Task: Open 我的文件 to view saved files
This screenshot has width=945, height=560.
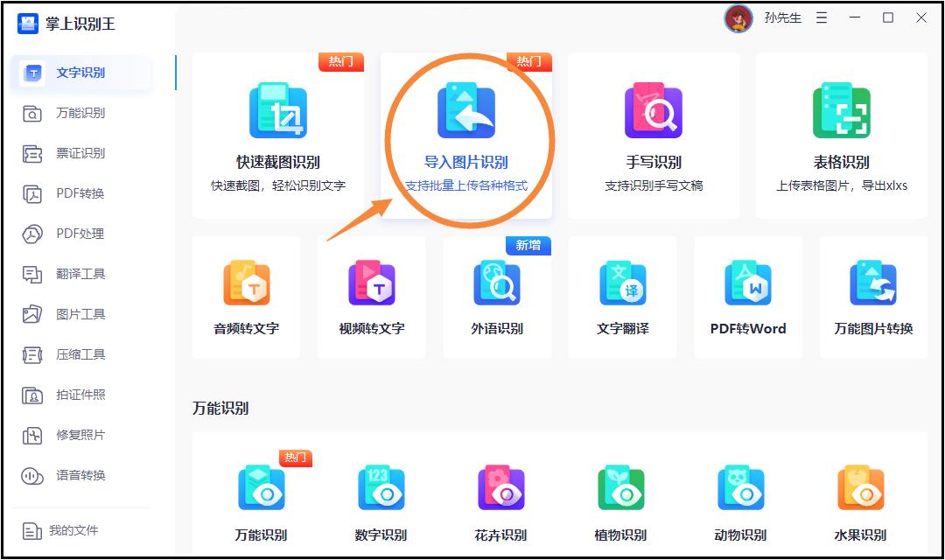Action: [77, 530]
